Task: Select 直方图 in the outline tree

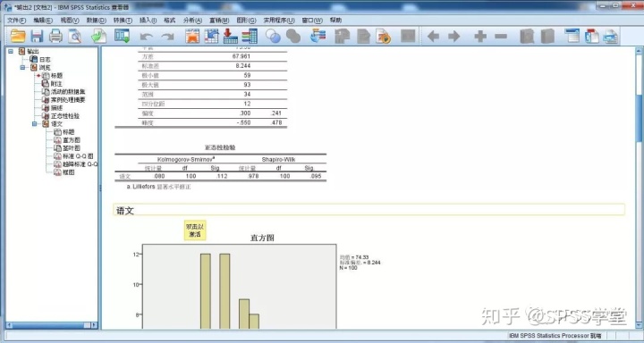Action: point(72,140)
